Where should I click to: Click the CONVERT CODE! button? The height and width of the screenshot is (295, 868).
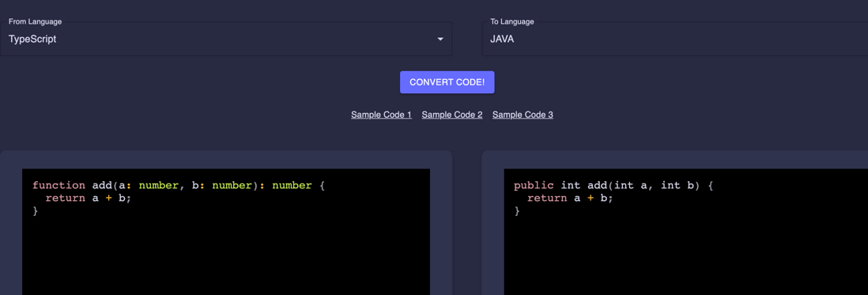pyautogui.click(x=447, y=82)
